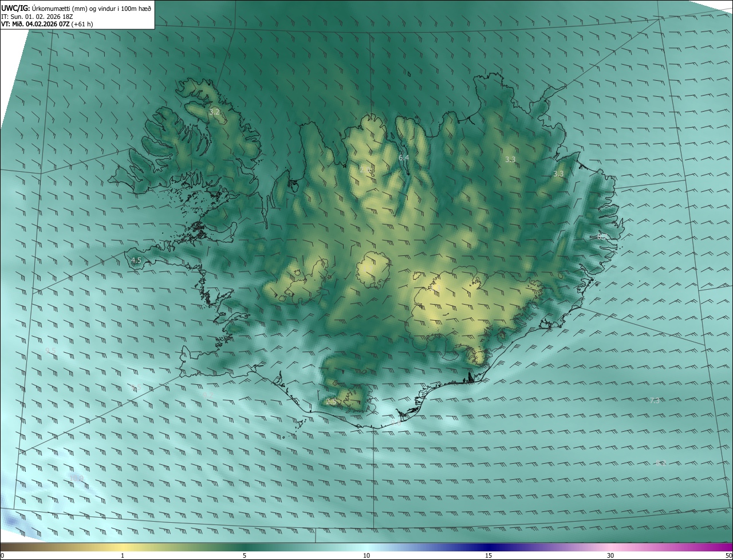
Task: Click the "2.5" value label near the south coast
Action: 331,402
